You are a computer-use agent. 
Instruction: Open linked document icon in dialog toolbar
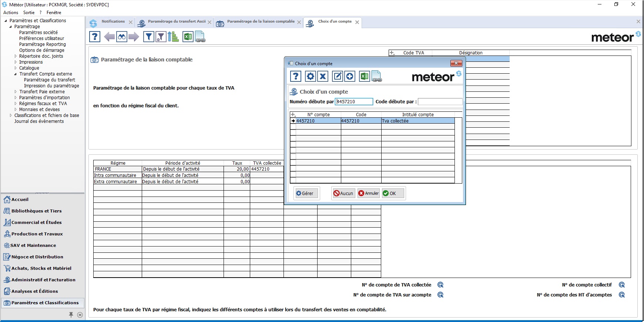click(376, 76)
